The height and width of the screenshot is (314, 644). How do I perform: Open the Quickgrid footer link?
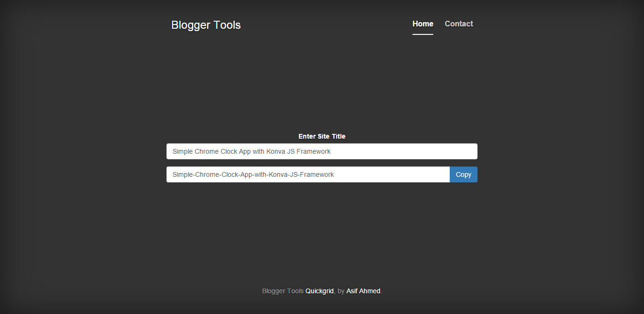point(320,291)
